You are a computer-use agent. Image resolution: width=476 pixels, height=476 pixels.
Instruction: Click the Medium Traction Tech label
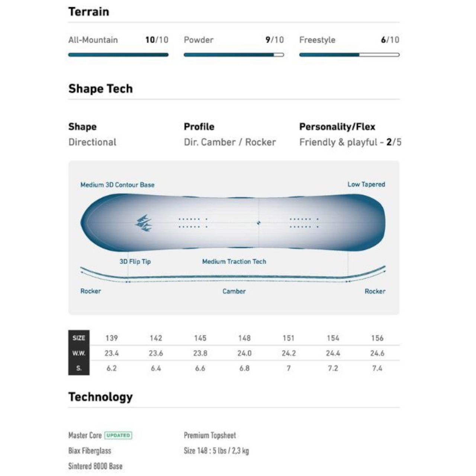click(234, 261)
